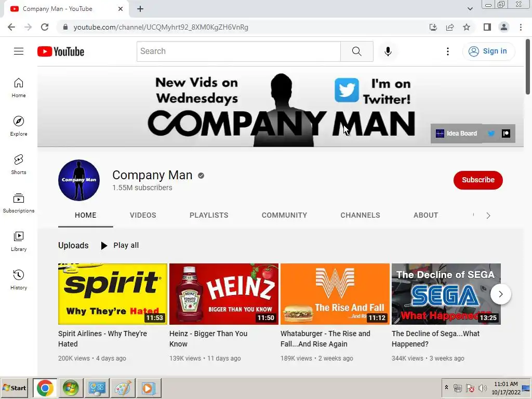Image resolution: width=532 pixels, height=399 pixels.
Task: Open The Decline of Sega title link
Action: tap(436, 339)
